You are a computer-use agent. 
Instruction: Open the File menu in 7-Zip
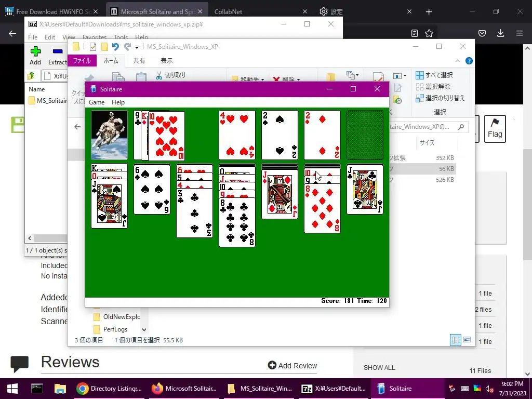(33, 37)
